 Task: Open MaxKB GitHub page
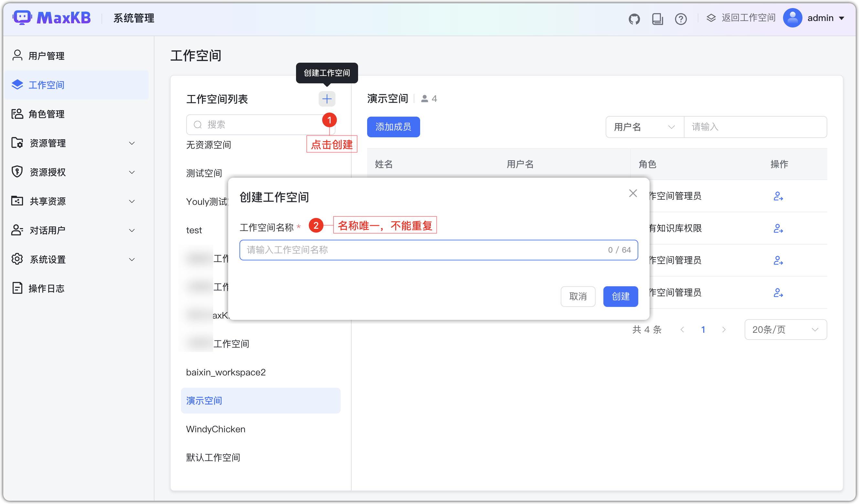(634, 19)
